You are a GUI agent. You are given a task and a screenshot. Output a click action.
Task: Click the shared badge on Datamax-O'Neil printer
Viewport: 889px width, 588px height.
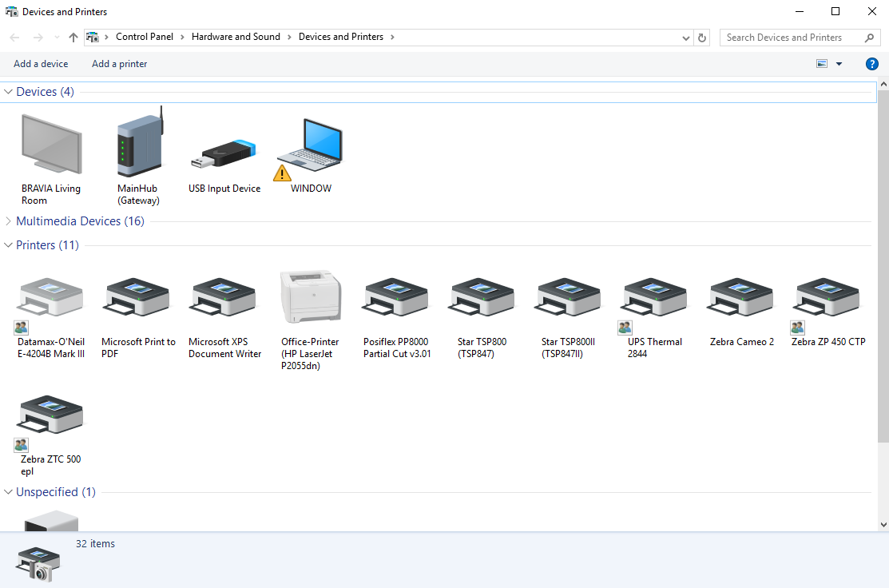tap(21, 328)
